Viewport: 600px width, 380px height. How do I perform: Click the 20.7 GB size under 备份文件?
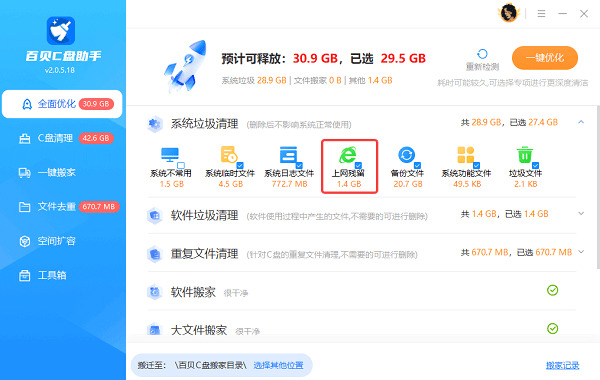click(408, 184)
